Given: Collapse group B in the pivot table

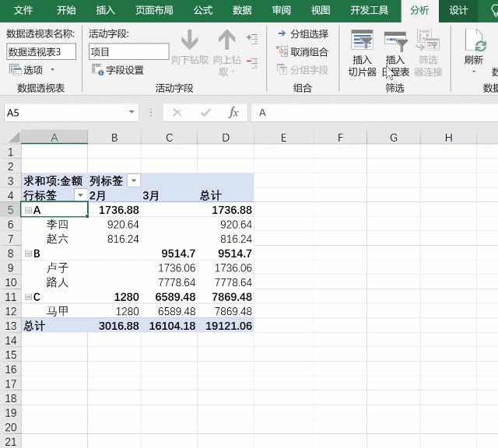Looking at the screenshot, I should click(28, 254).
